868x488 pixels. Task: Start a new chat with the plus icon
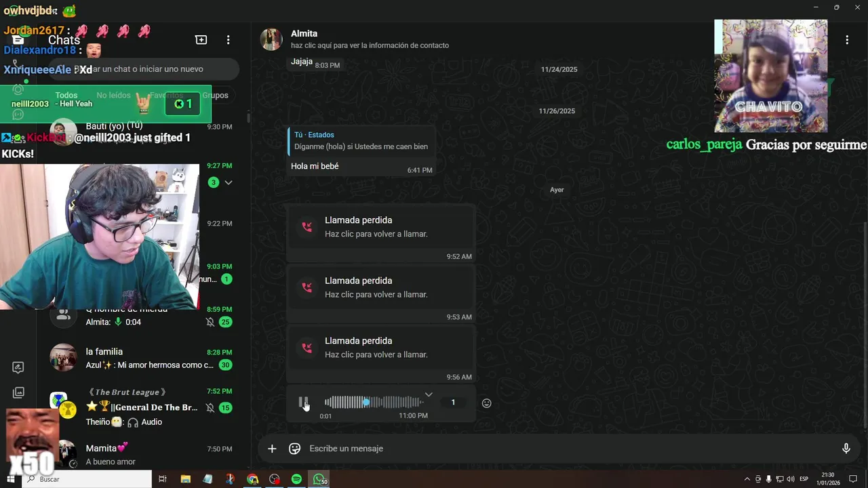201,40
